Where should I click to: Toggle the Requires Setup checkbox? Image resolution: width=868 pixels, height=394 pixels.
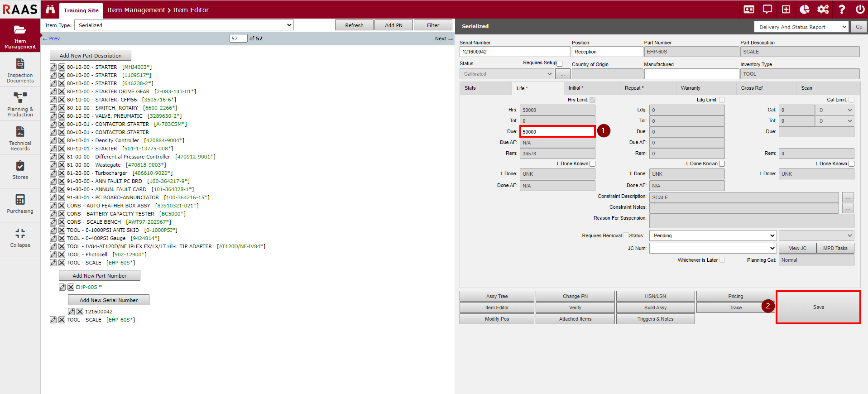point(560,63)
